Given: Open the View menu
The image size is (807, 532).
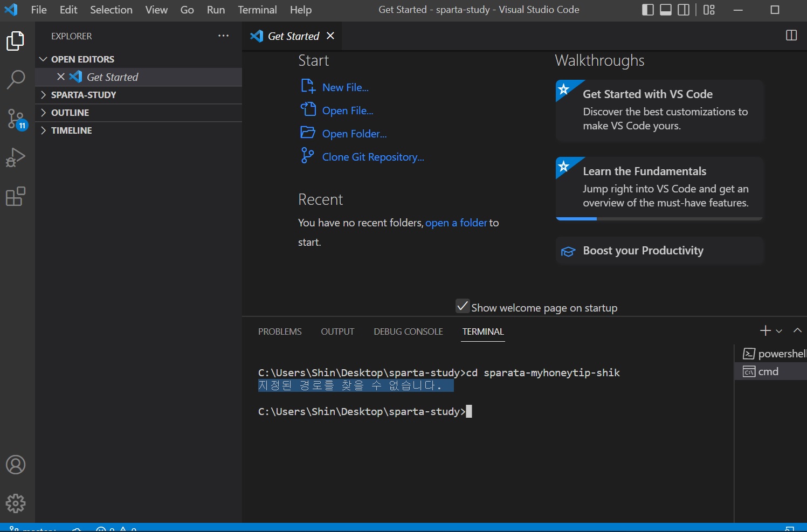Looking at the screenshot, I should point(156,10).
